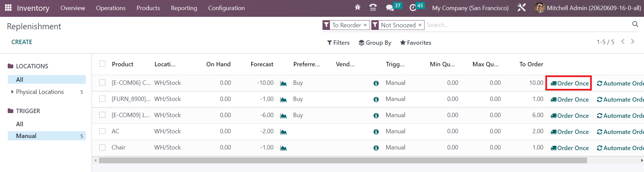Expand the Physical Locations tree item

click(12, 92)
